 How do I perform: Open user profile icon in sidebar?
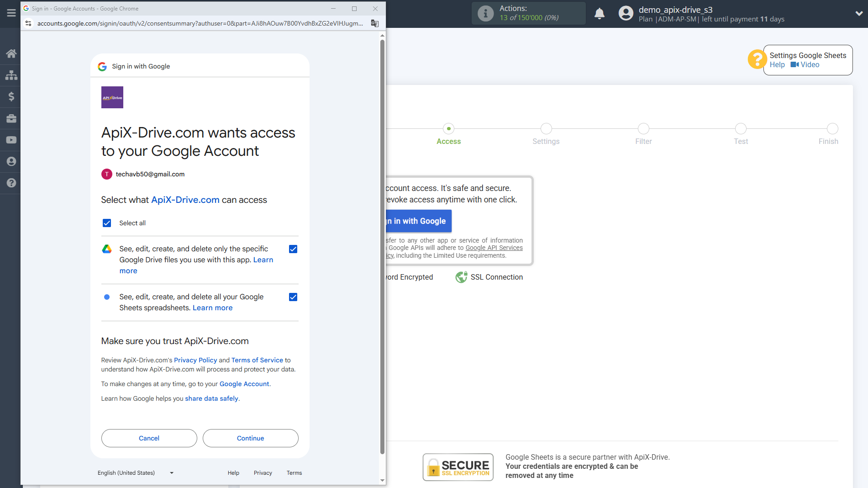pyautogui.click(x=11, y=161)
